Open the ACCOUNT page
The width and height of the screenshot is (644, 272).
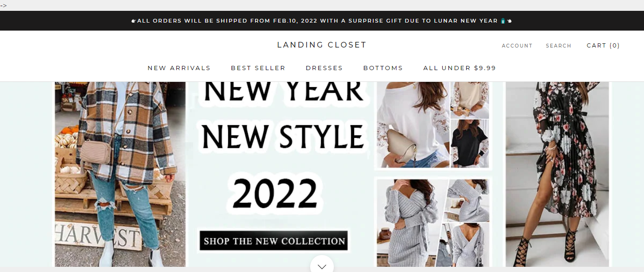coord(517,46)
